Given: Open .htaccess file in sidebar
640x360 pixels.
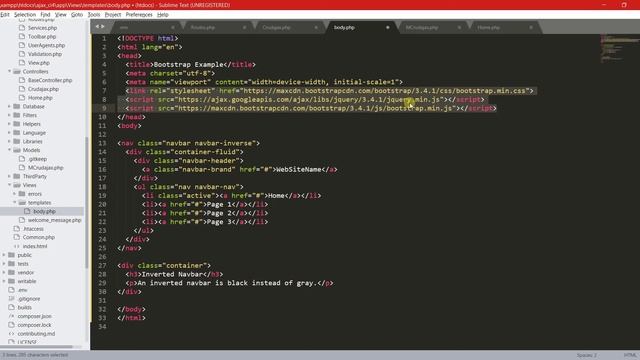Looking at the screenshot, I should [x=33, y=229].
